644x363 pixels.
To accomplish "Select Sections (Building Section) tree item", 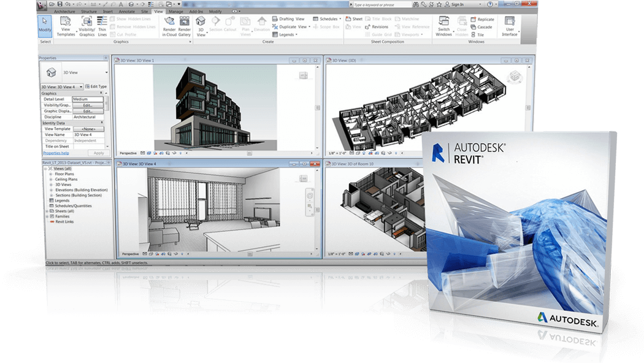I will pyautogui.click(x=79, y=196).
